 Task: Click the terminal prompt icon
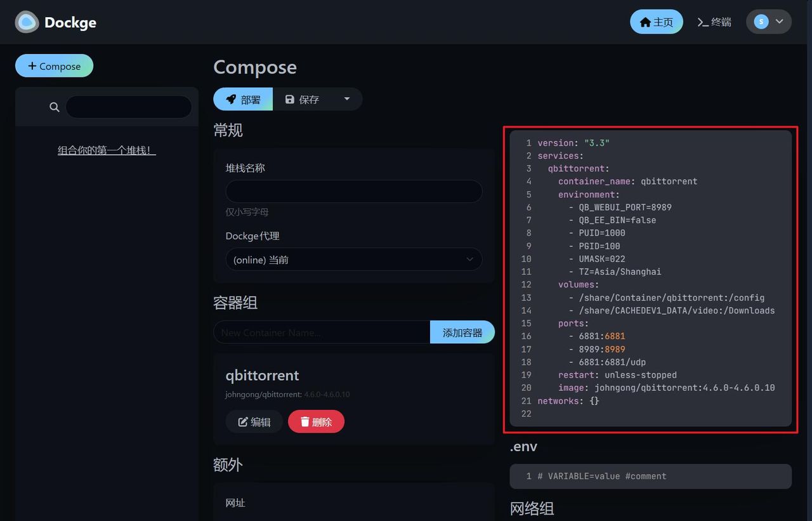click(703, 22)
